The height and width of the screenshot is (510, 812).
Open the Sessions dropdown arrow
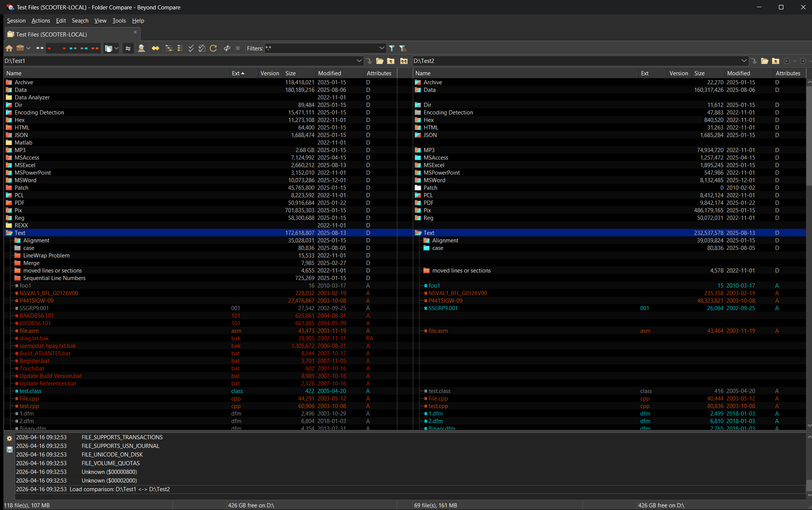click(28, 48)
